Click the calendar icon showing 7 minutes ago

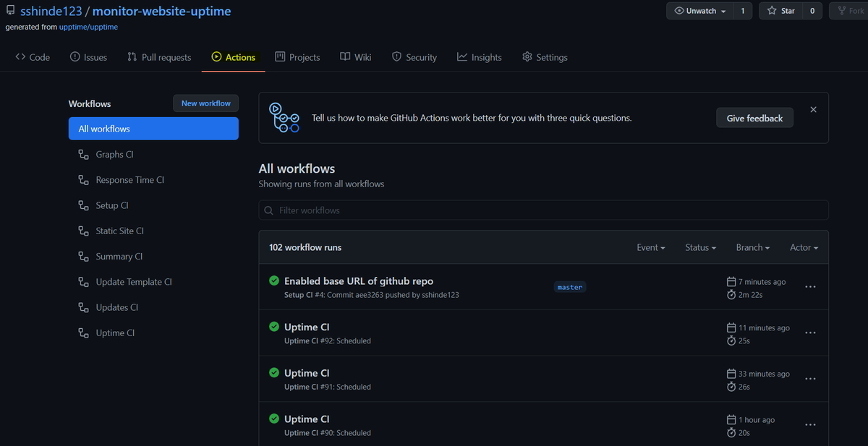point(731,281)
